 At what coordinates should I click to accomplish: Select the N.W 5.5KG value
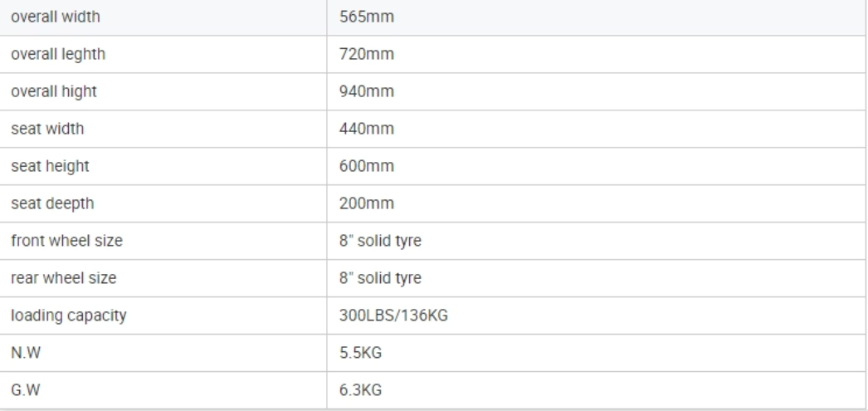pos(360,353)
